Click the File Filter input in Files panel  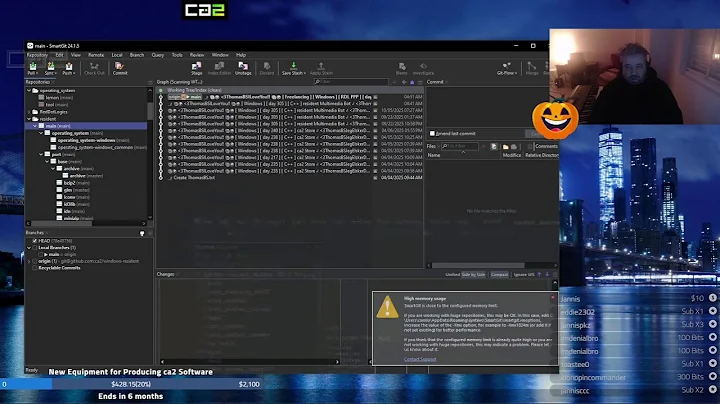point(460,146)
